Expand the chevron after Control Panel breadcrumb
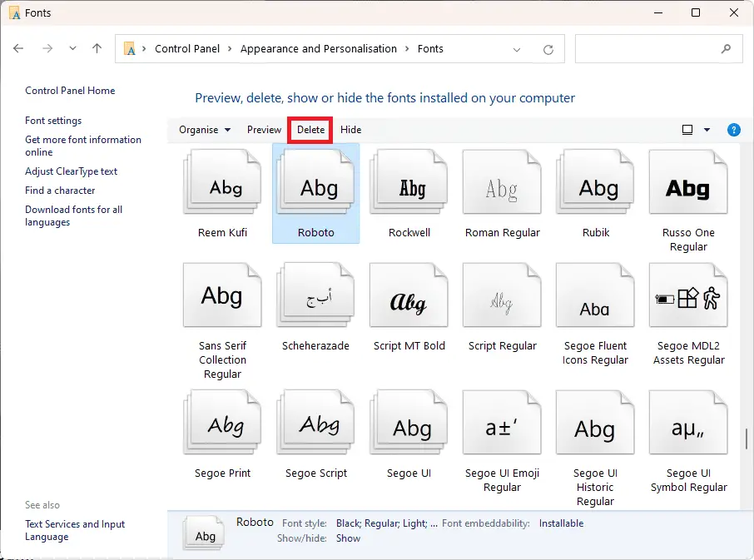 [230, 48]
